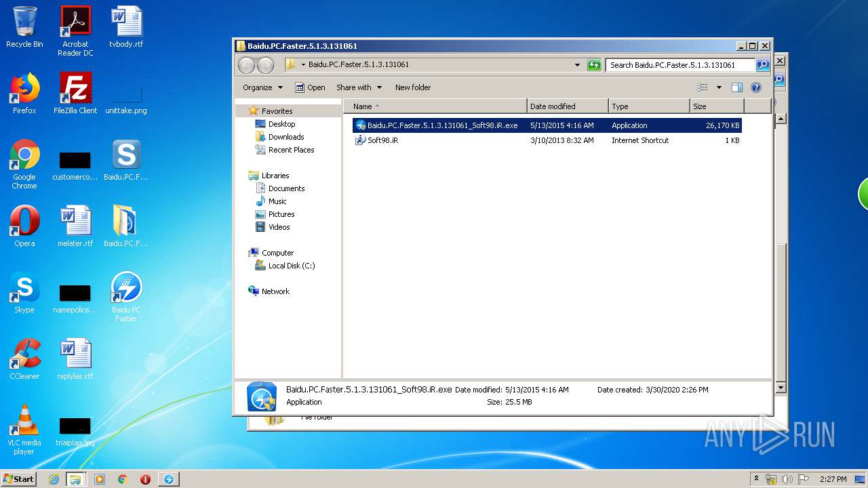Click the Forward navigation arrow in Explorer
Viewport: 868px width, 488px height.
click(x=266, y=65)
